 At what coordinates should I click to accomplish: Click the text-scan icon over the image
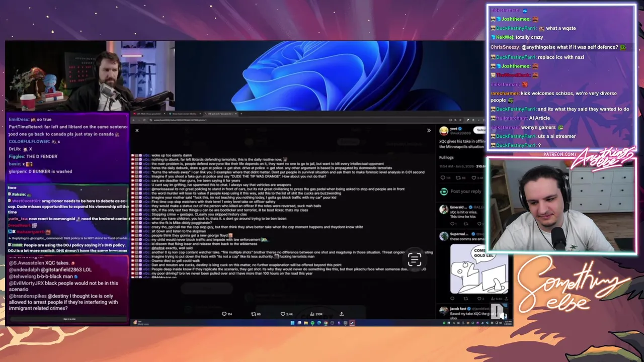point(414,259)
